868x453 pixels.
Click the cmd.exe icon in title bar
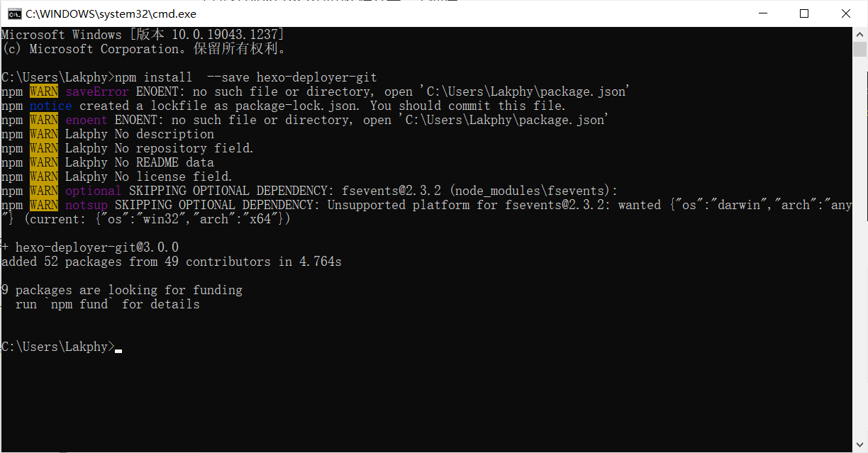(12, 13)
